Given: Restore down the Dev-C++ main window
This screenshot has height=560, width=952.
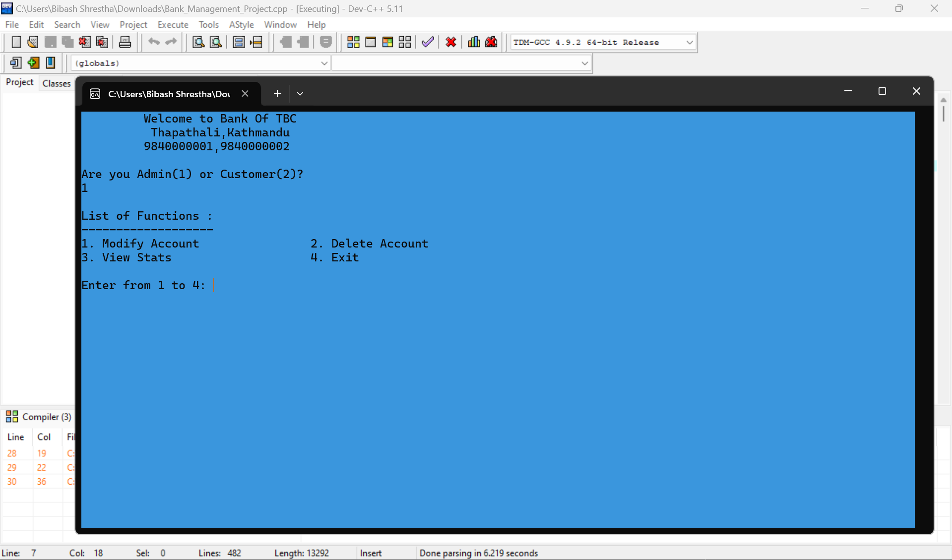Looking at the screenshot, I should tap(899, 8).
